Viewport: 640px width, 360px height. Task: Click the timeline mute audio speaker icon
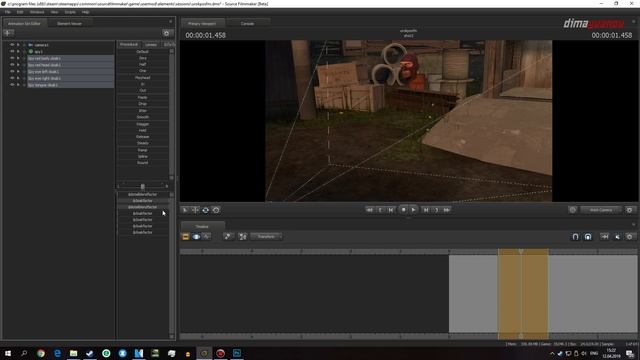[x=617, y=237]
